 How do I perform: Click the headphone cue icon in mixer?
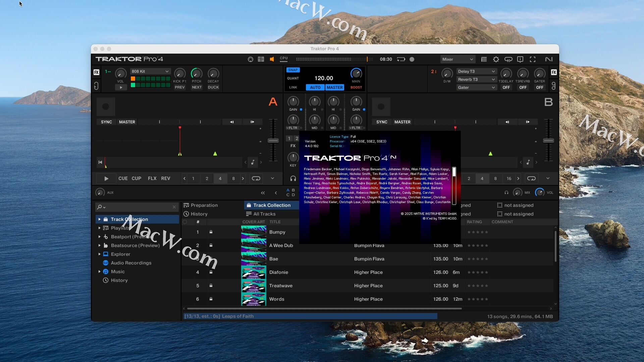pyautogui.click(x=293, y=178)
